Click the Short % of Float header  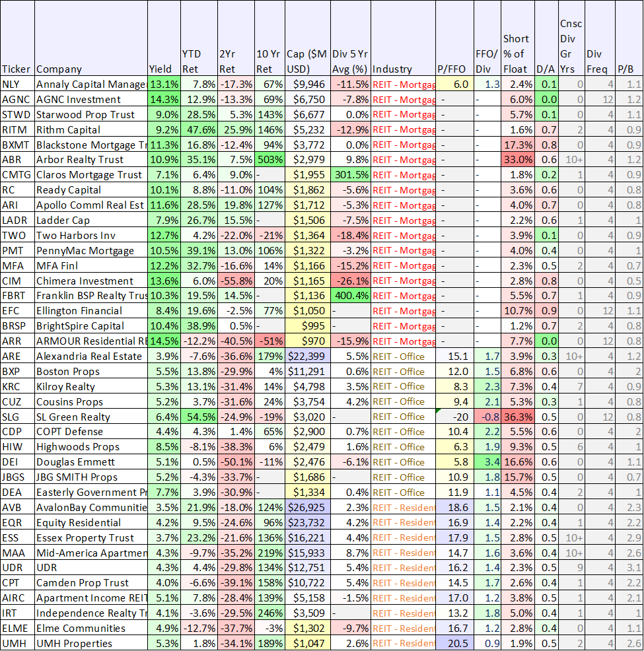[x=518, y=38]
